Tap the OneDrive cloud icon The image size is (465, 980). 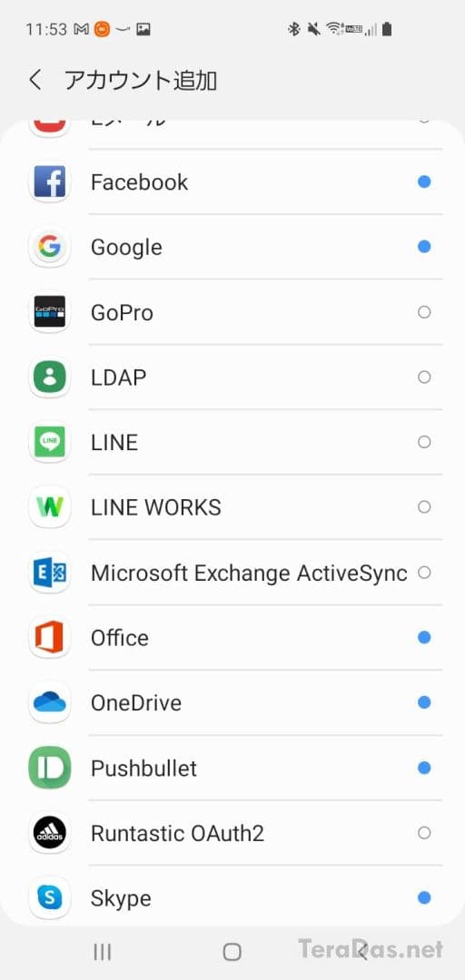[49, 702]
